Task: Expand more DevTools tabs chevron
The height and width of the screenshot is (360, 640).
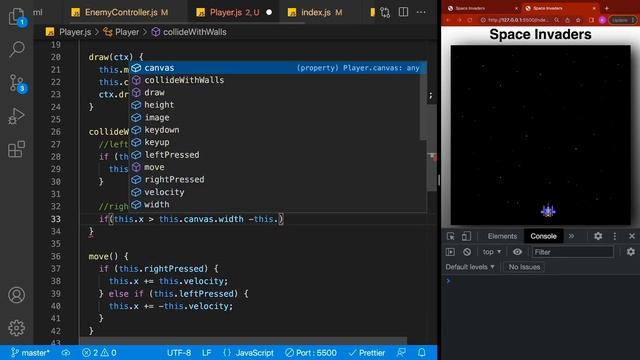Action: [571, 236]
